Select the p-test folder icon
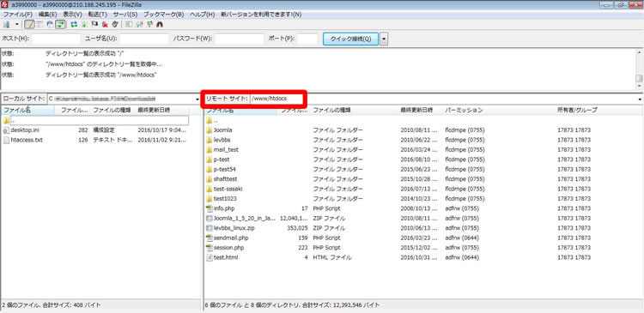The image size is (644, 313). point(210,160)
